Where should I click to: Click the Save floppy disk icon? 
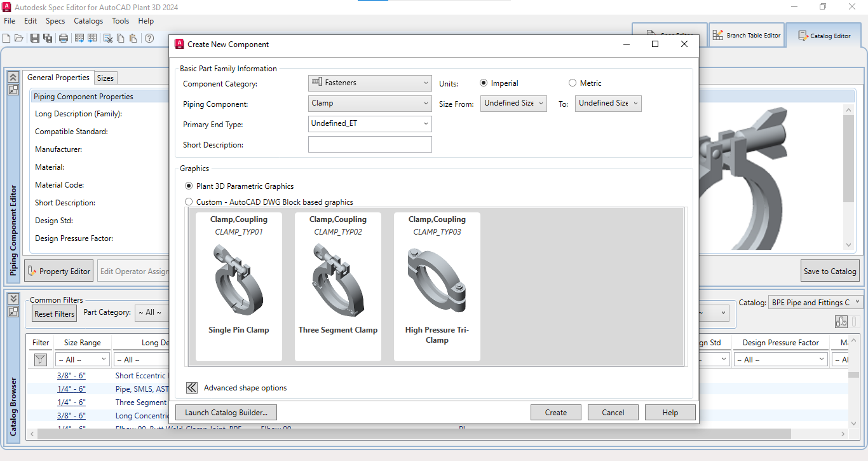[35, 38]
